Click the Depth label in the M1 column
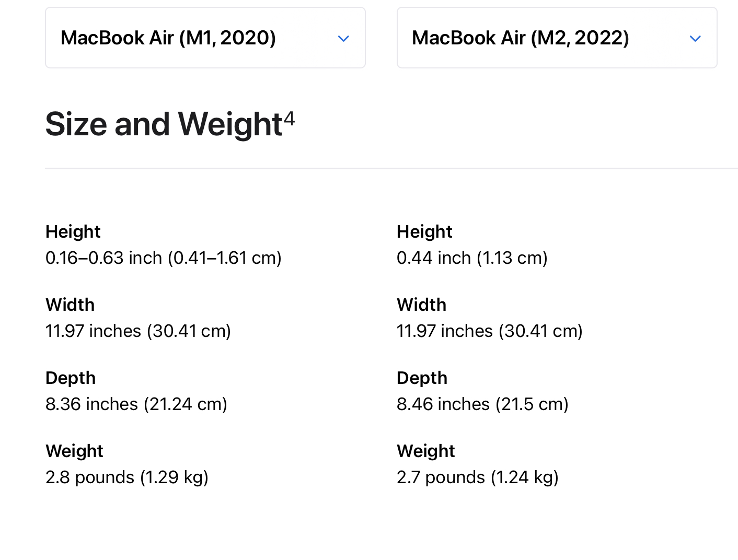The height and width of the screenshot is (560, 738). click(x=71, y=378)
